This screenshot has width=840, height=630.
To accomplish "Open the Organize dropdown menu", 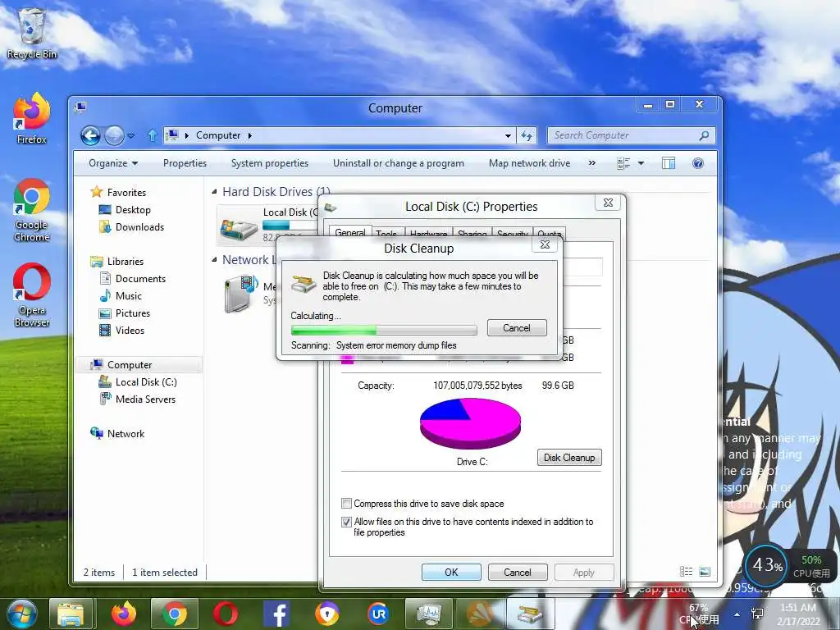I will coord(113,163).
